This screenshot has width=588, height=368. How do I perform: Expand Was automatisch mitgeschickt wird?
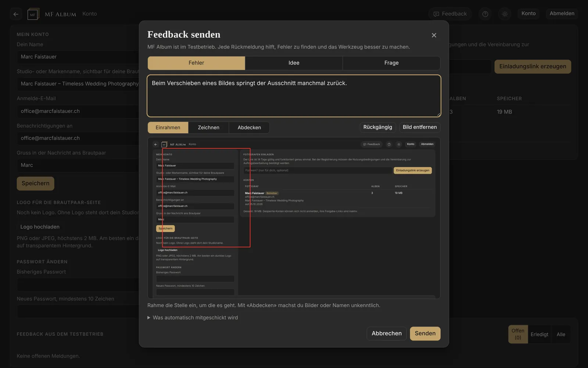click(x=193, y=318)
